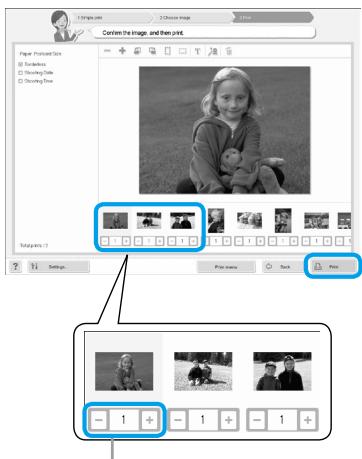Click the Print menu button
This screenshot has height=459, width=362.
pyautogui.click(x=226, y=267)
